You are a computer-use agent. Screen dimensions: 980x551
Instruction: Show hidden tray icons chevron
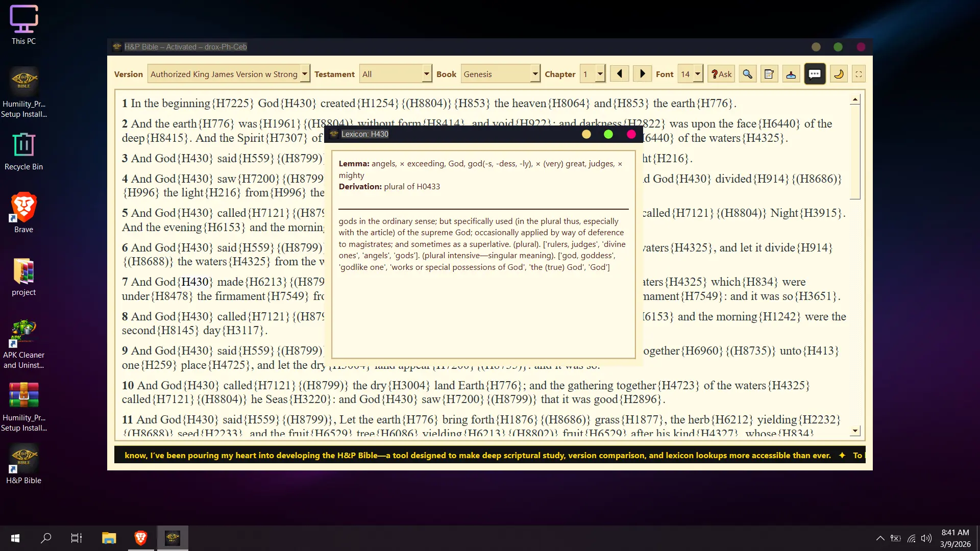880,538
